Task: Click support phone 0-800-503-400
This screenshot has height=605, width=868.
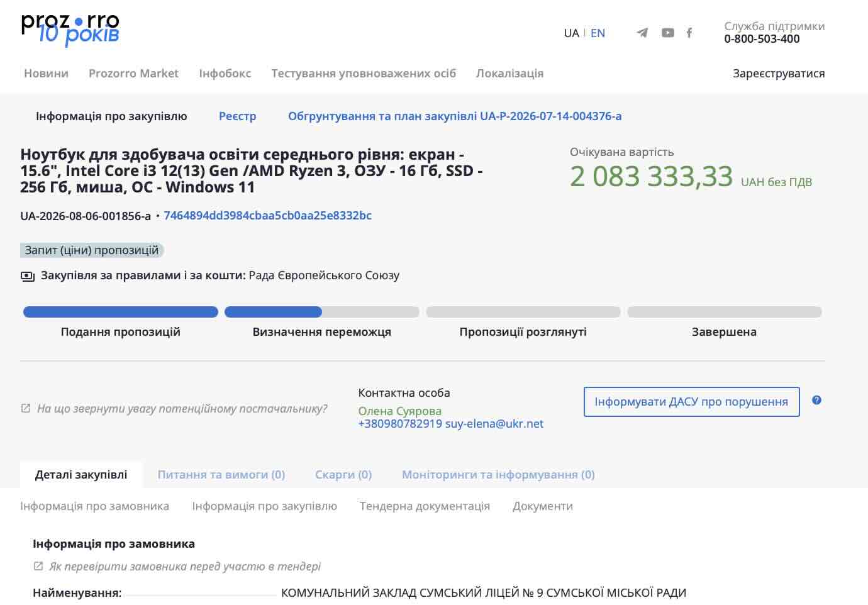Action: click(x=762, y=38)
